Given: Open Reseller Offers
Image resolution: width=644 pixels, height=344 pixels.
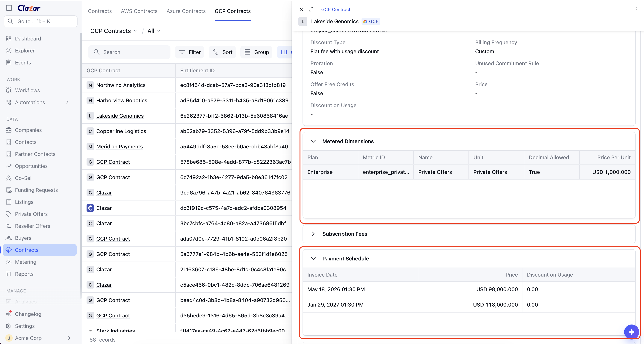Looking at the screenshot, I should click(x=33, y=226).
